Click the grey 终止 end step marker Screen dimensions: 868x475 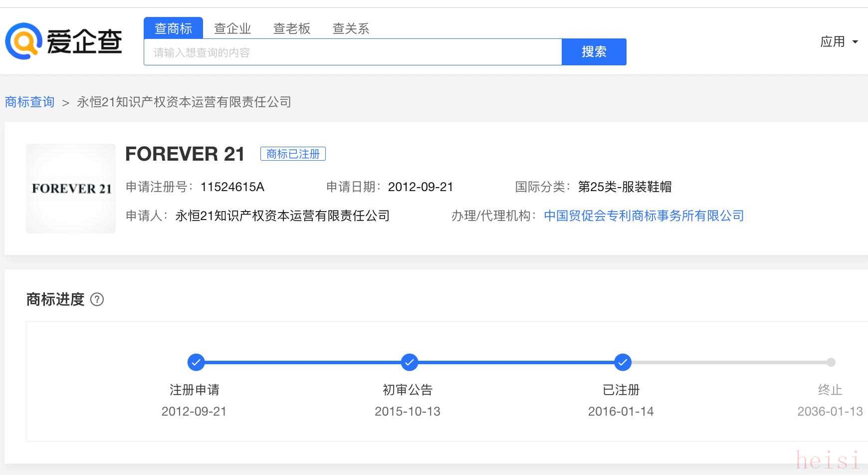(831, 362)
